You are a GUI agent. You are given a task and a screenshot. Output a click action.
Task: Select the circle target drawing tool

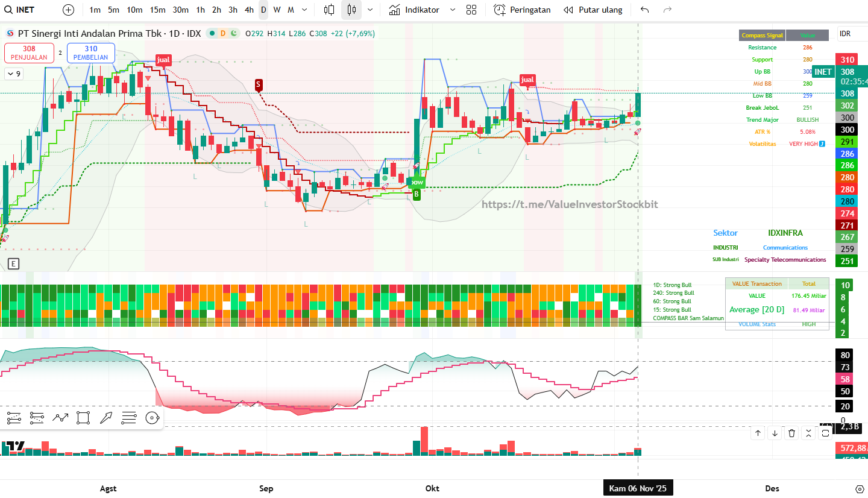coord(152,417)
